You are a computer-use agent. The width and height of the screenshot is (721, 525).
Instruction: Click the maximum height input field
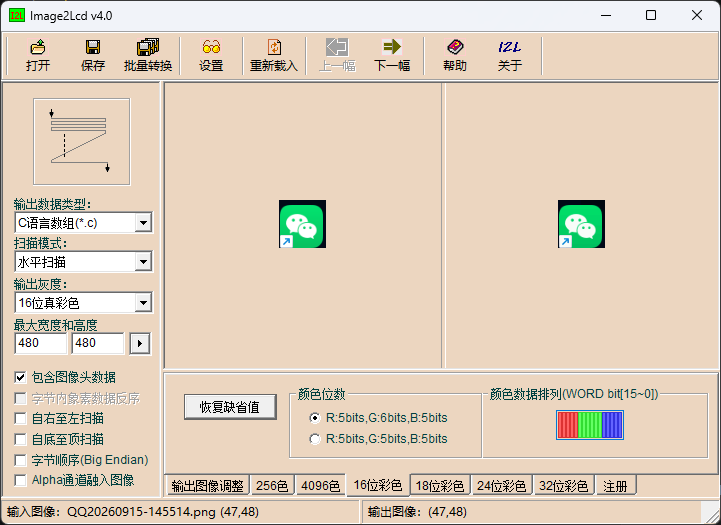pyautogui.click(x=98, y=343)
